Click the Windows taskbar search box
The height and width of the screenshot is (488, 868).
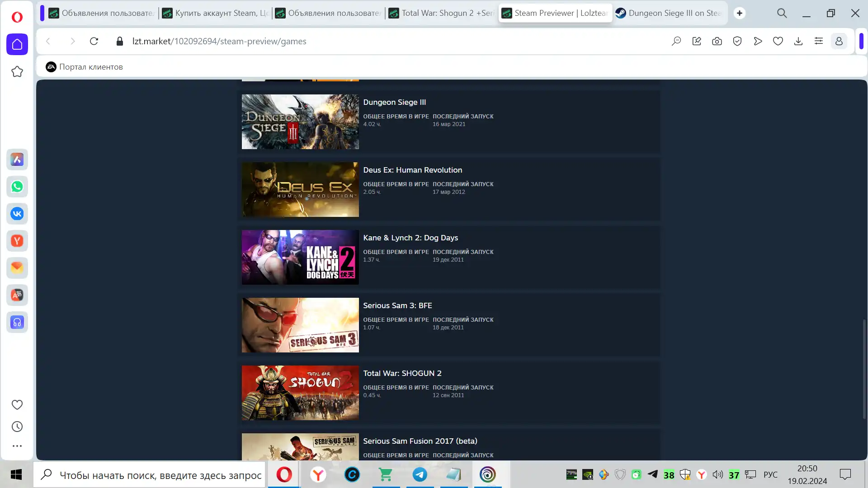[x=149, y=474]
